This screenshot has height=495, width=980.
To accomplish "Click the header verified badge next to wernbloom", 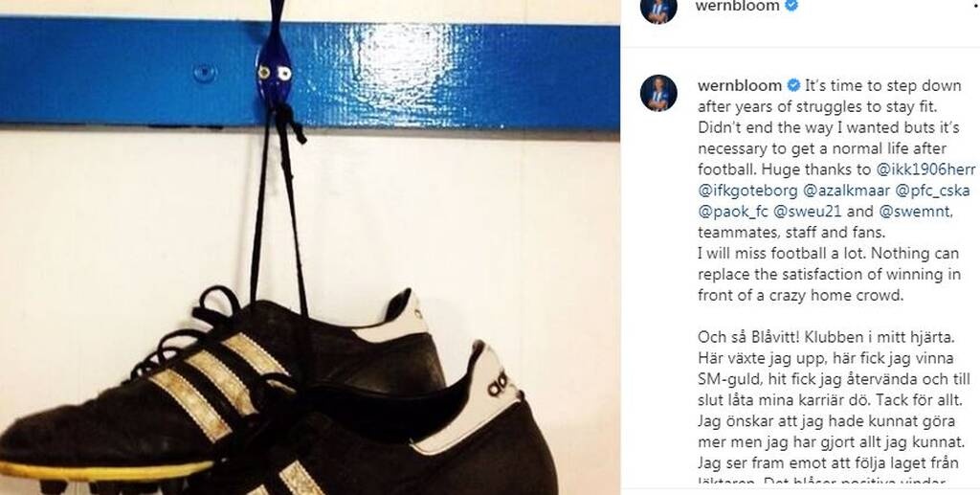I will (791, 7).
